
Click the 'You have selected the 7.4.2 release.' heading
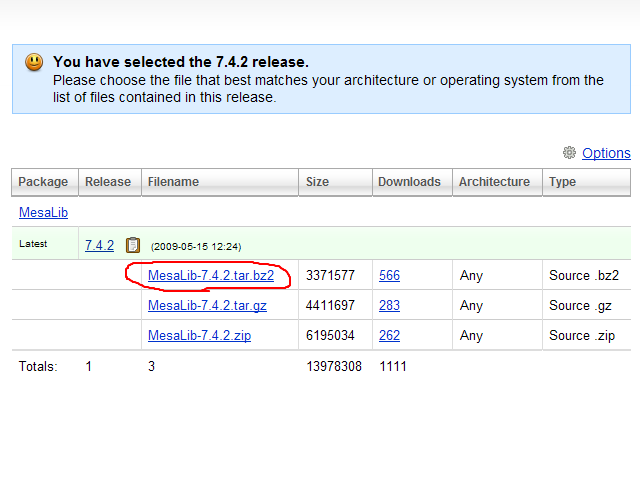click(x=181, y=62)
